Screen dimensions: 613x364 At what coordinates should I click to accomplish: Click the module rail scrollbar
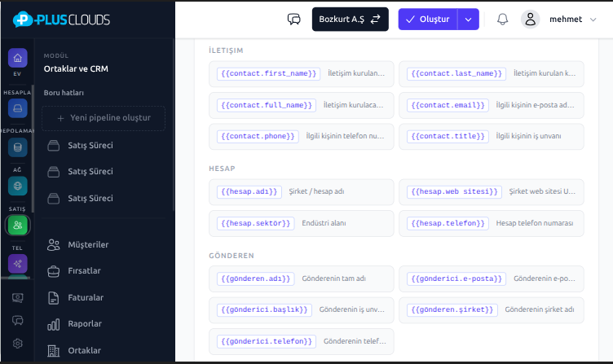pos(33,149)
